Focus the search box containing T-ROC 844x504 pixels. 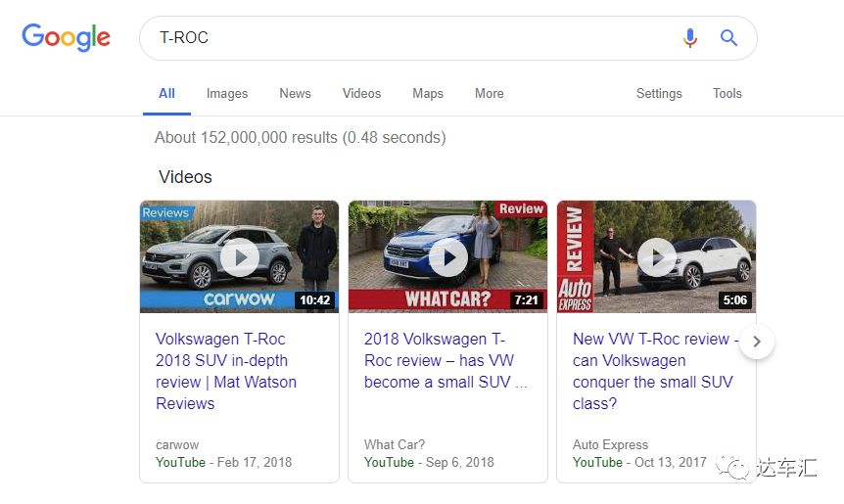(448, 38)
